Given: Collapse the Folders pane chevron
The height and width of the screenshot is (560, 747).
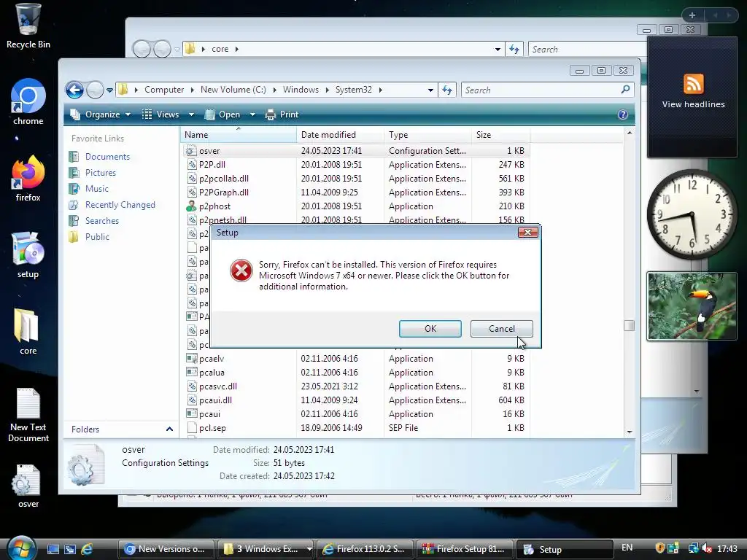Looking at the screenshot, I should pos(169,429).
